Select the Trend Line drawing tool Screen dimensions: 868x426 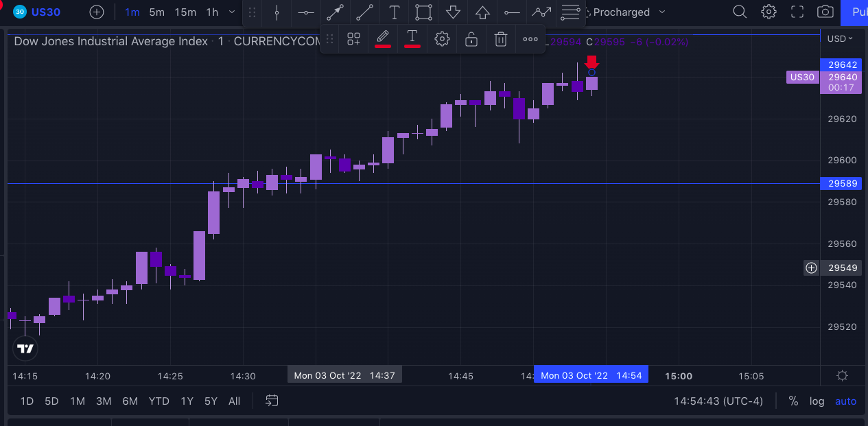coord(364,12)
